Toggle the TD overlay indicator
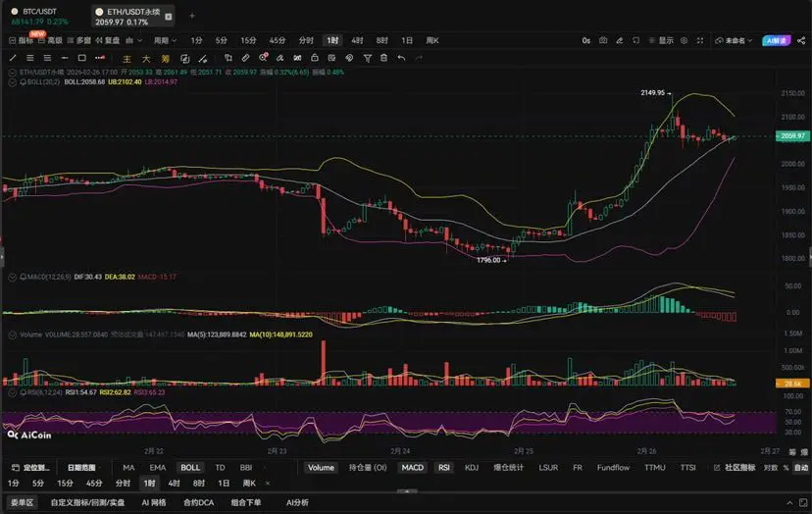This screenshot has height=514, width=812. point(220,467)
